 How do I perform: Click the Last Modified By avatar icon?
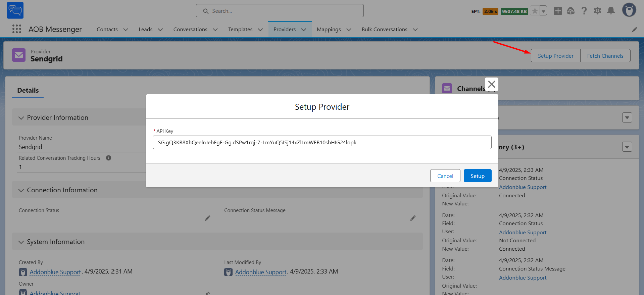(x=228, y=272)
